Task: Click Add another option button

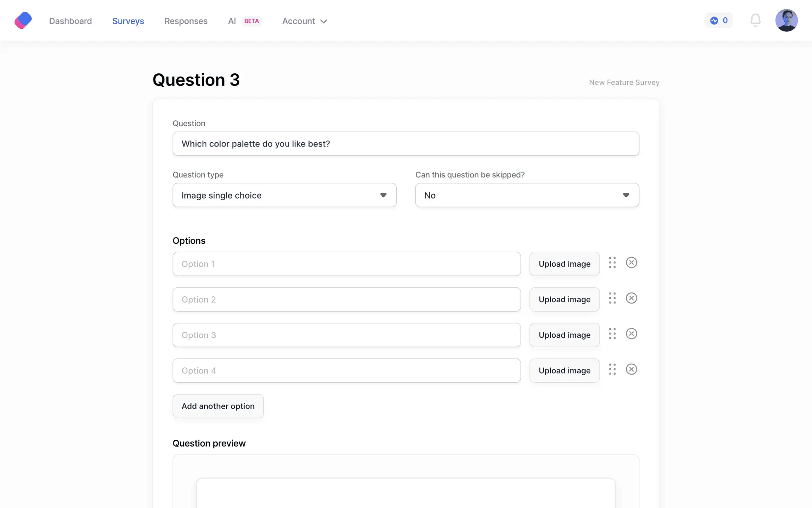Action: (218, 406)
